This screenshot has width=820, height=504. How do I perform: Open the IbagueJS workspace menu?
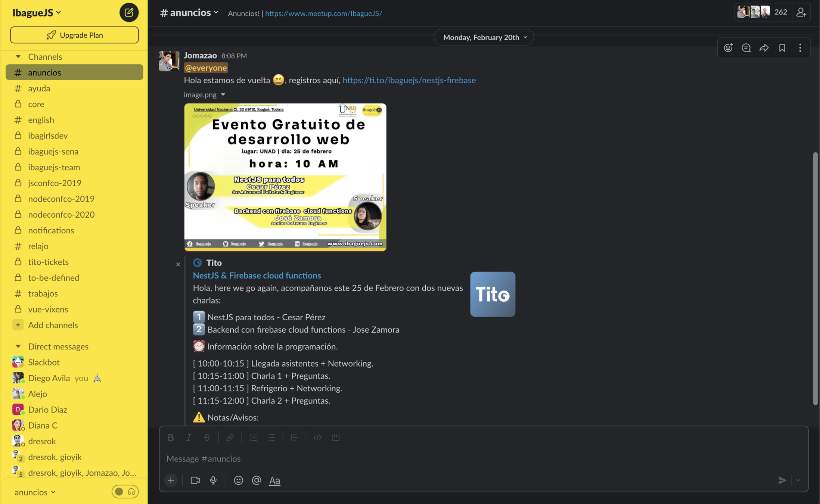36,12
